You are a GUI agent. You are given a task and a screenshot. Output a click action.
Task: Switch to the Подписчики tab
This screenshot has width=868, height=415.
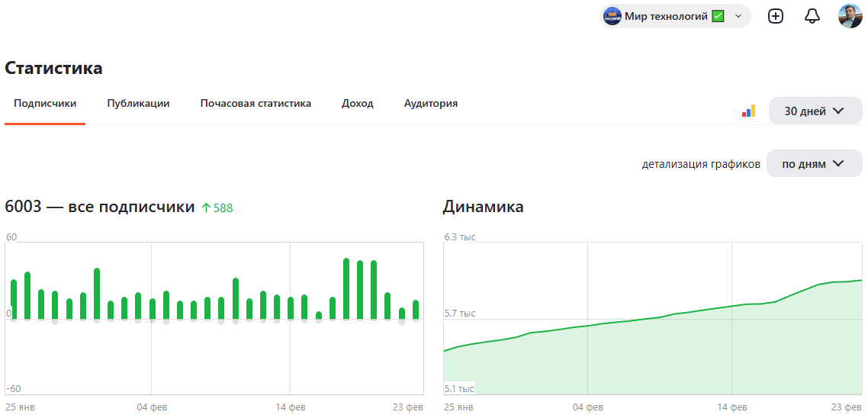[45, 104]
